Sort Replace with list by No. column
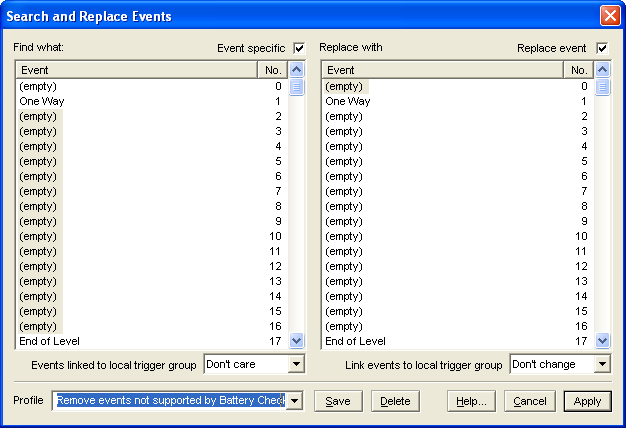Screen dimensions: 626x428 click(578, 70)
